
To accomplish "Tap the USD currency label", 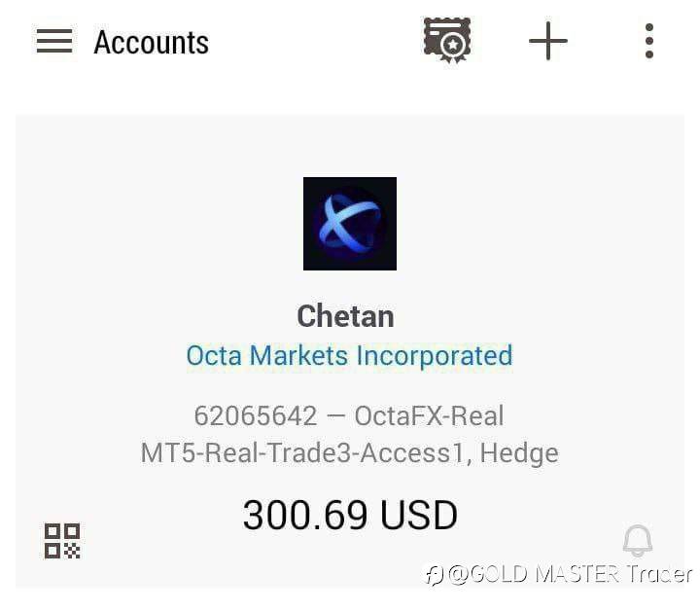I will tap(419, 515).
